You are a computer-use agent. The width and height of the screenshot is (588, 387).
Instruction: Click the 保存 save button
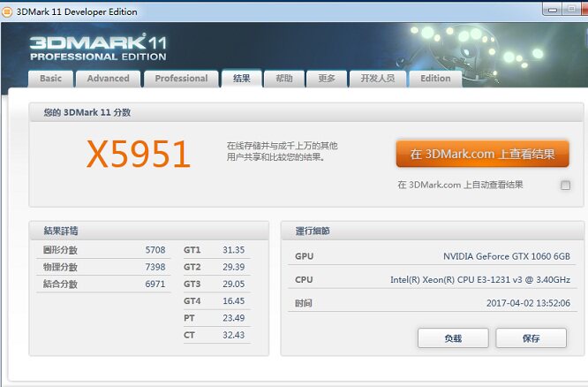tap(531, 338)
